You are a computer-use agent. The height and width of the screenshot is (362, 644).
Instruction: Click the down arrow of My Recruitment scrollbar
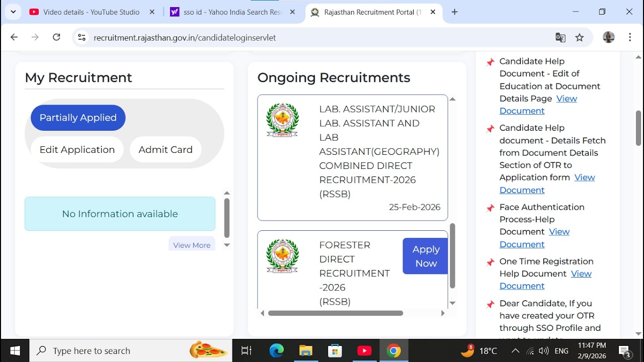click(x=227, y=245)
